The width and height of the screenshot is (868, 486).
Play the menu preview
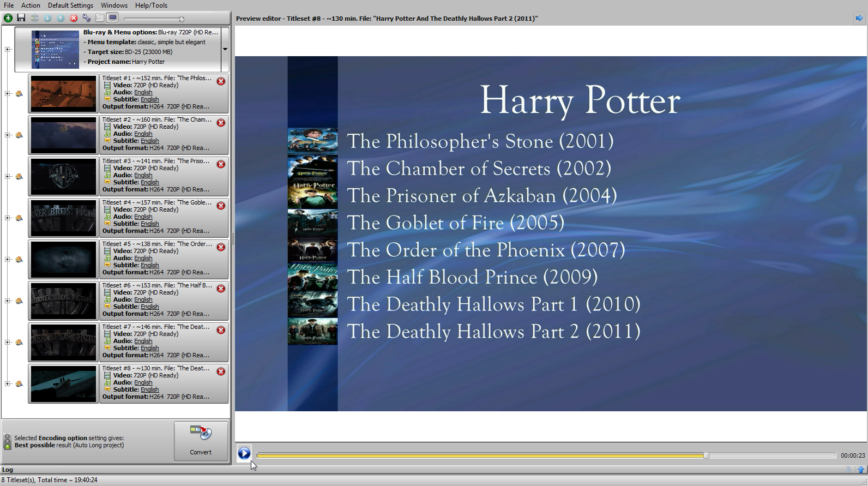click(x=244, y=453)
